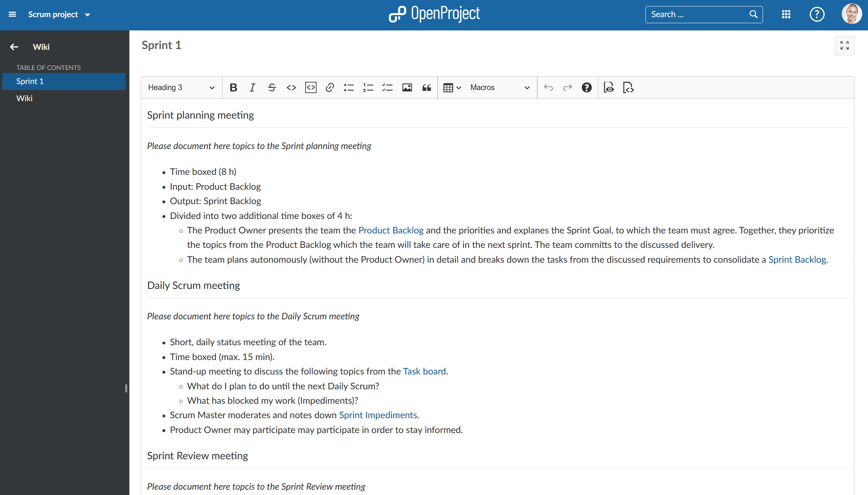Click the insert image icon
The image size is (868, 495).
point(407,87)
